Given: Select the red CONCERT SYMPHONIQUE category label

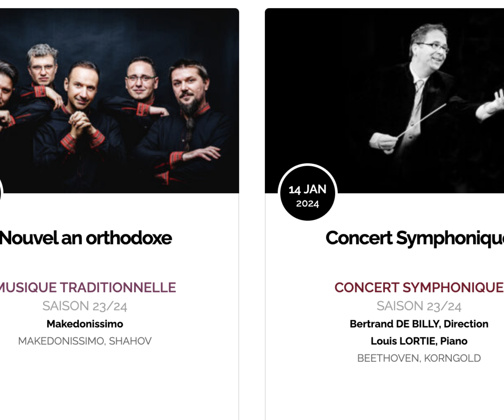Looking at the screenshot, I should point(419,288).
